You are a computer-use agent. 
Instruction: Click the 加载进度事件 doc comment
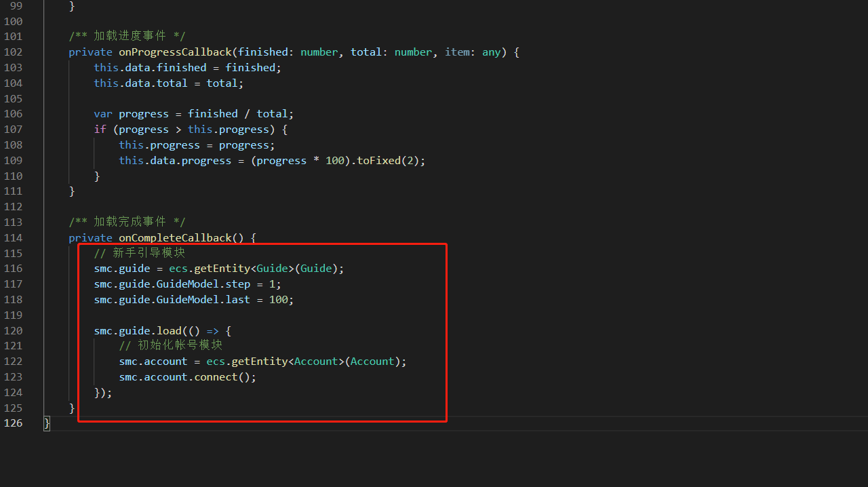pyautogui.click(x=127, y=37)
